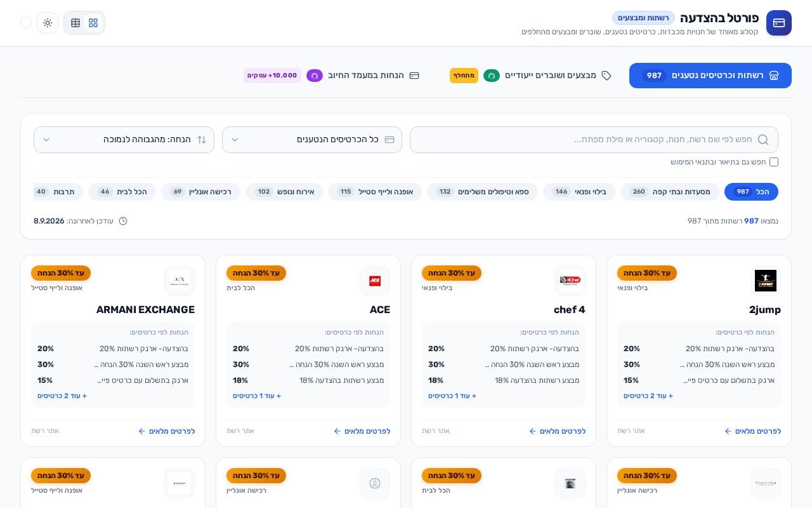This screenshot has height=508, width=812.
Task: Visit the chef 4 chain website
Action: (x=436, y=431)
